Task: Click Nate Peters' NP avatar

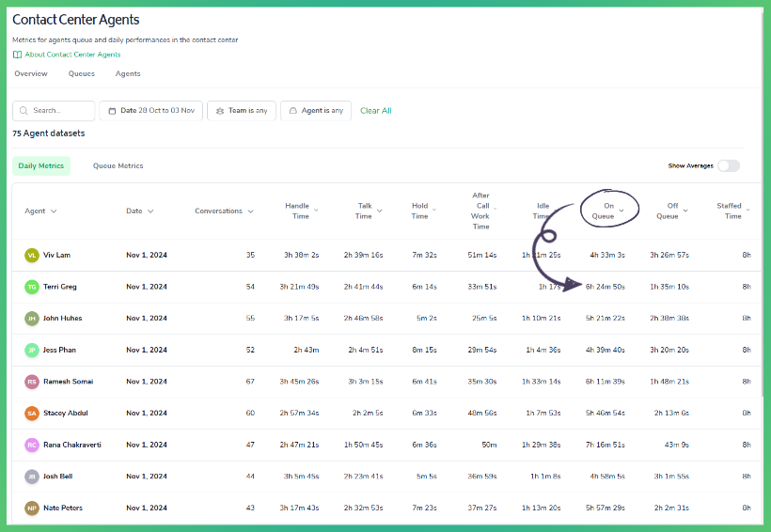Action: [x=32, y=508]
